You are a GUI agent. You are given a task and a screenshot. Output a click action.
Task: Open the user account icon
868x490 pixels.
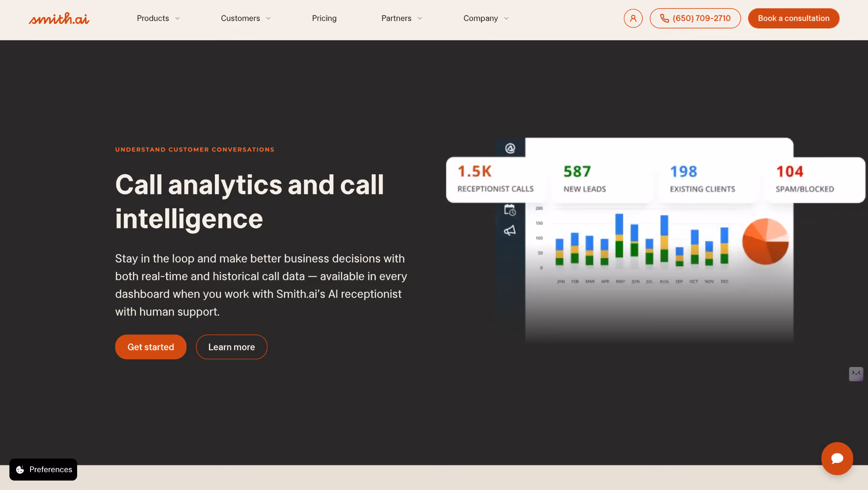point(633,18)
